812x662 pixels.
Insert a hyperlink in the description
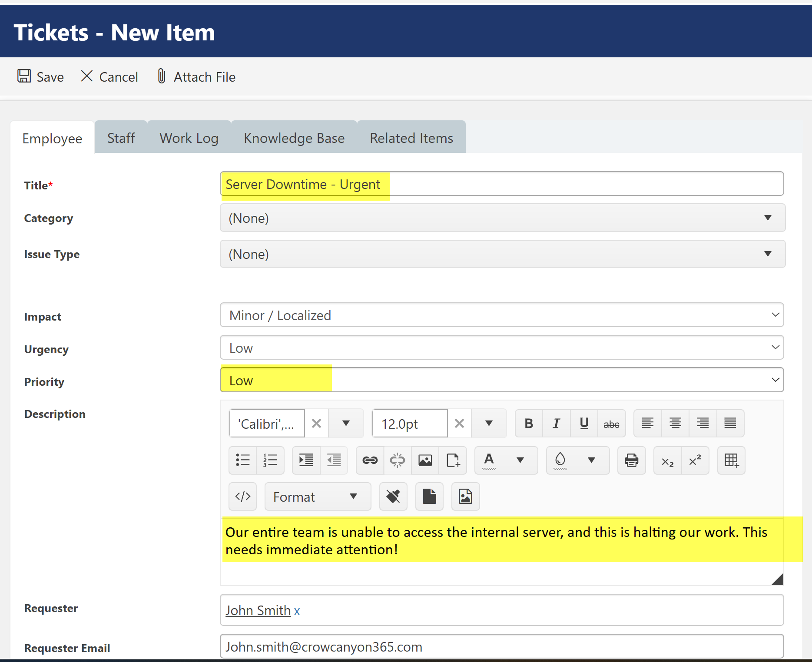[x=370, y=460]
